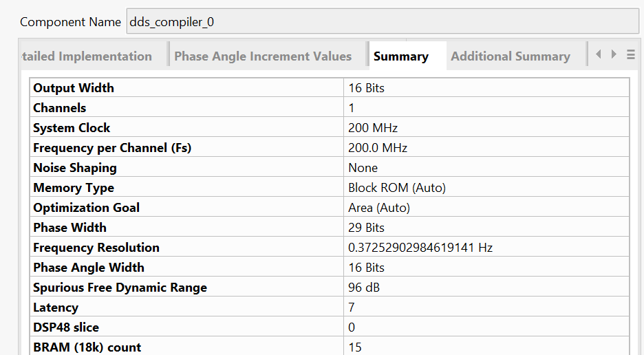Click the Component Name text field
The image size is (644, 355).
(x=382, y=21)
